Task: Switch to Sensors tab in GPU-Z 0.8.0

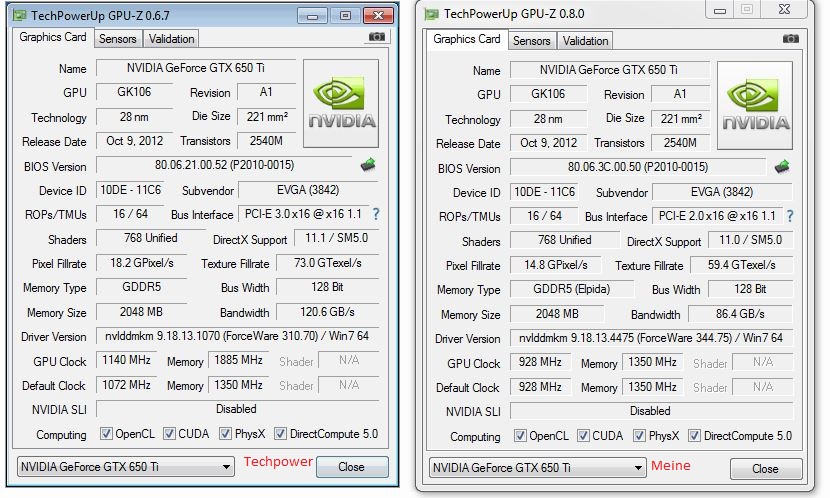Action: coord(531,41)
